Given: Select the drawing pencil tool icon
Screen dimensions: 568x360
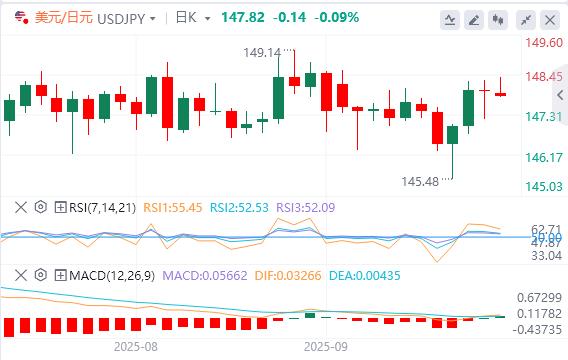Looking at the screenshot, I should (474, 20).
